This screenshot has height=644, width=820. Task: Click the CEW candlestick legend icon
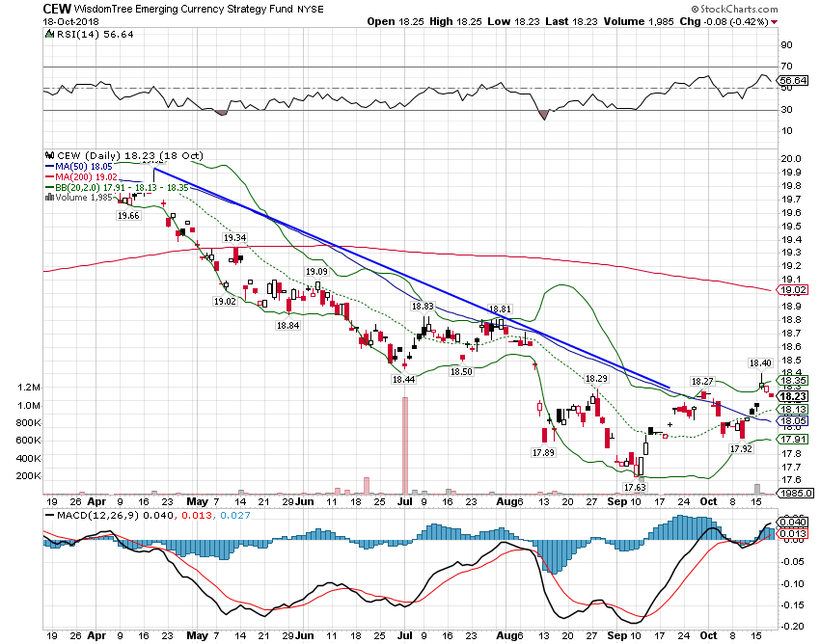coord(49,156)
